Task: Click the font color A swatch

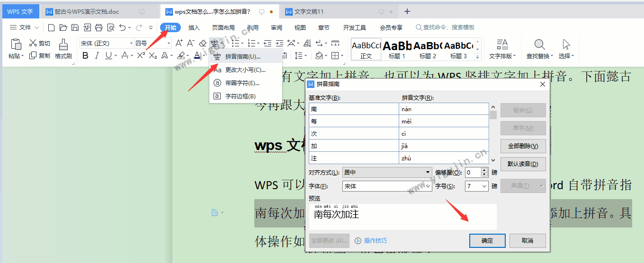Action: click(x=197, y=55)
